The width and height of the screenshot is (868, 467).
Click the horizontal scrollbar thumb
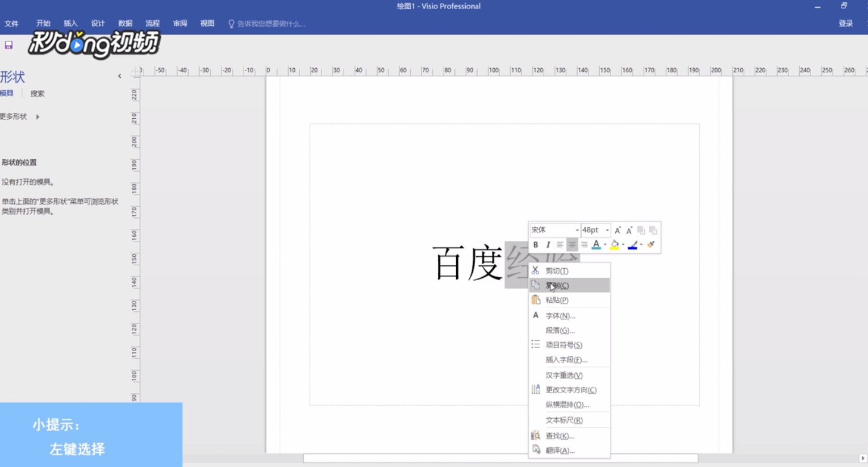[x=500, y=458]
